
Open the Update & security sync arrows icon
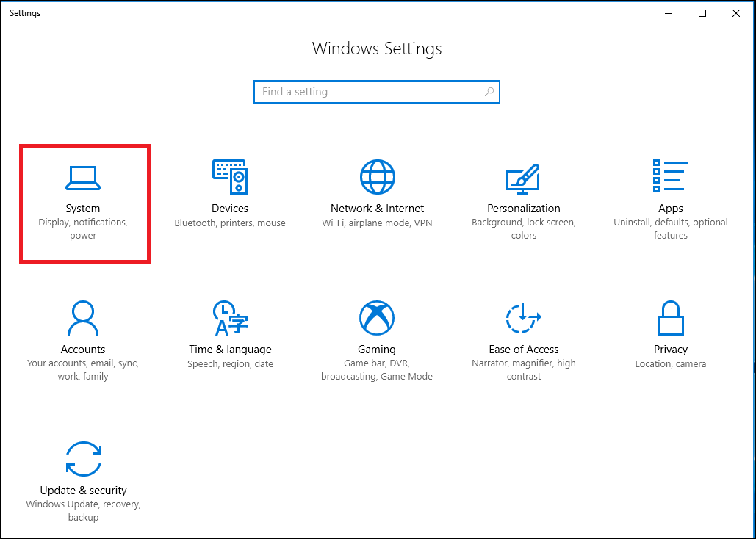tap(84, 459)
